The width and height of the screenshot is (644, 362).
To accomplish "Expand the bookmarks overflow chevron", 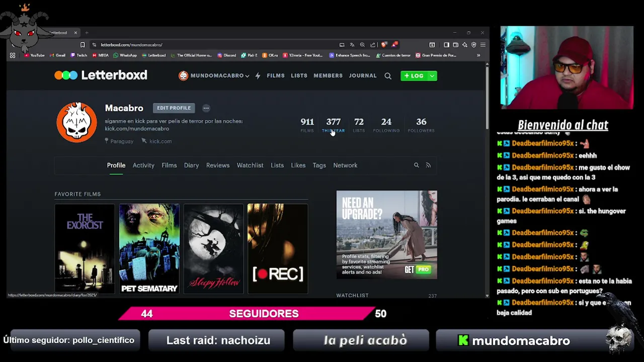I will point(478,55).
